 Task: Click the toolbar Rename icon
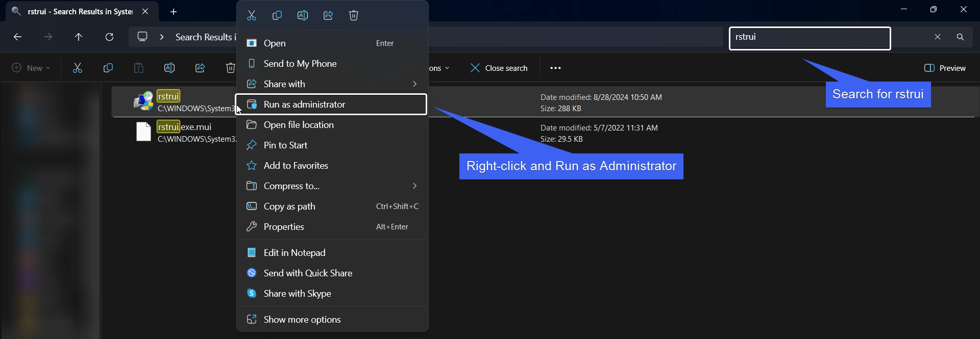click(169, 68)
